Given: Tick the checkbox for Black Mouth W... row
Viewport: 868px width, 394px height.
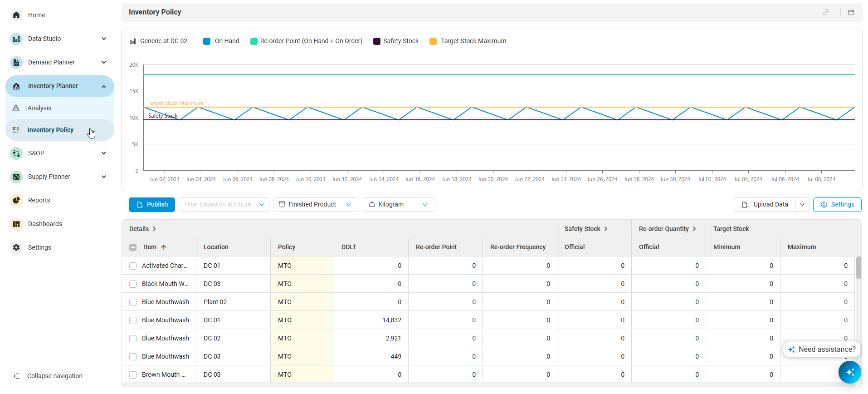Looking at the screenshot, I should pyautogui.click(x=133, y=284).
